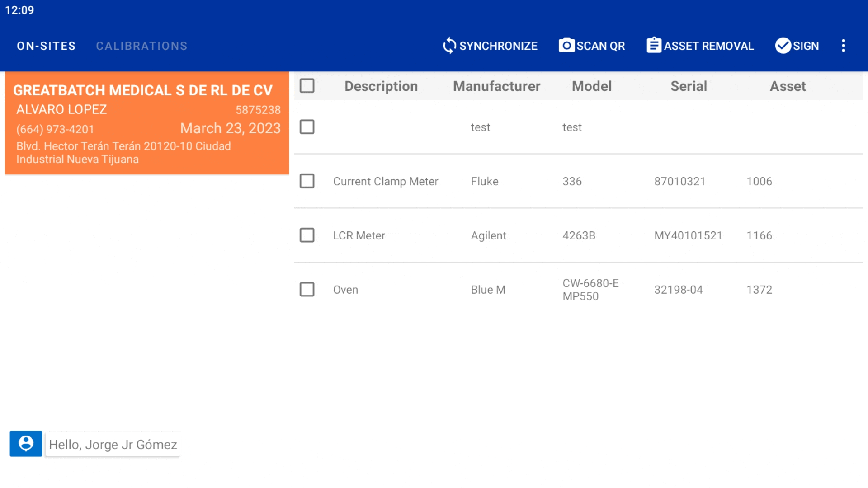Click serial MY40101521 cell

(688, 236)
